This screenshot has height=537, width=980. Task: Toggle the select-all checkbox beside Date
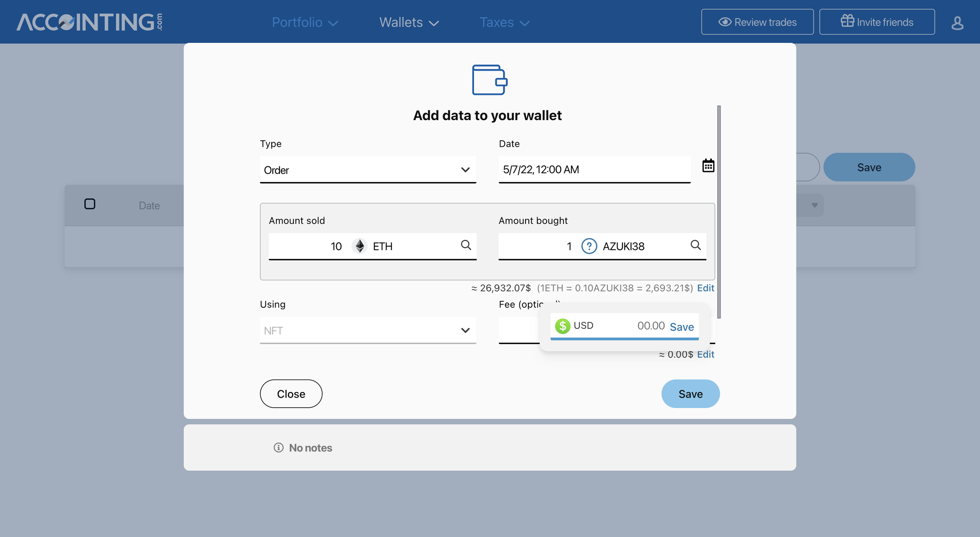[x=90, y=204]
